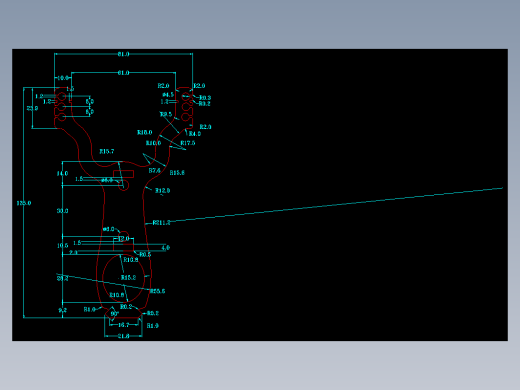Click the R17.5 radius annotation
Screen dimensions: 520x390
click(x=188, y=143)
